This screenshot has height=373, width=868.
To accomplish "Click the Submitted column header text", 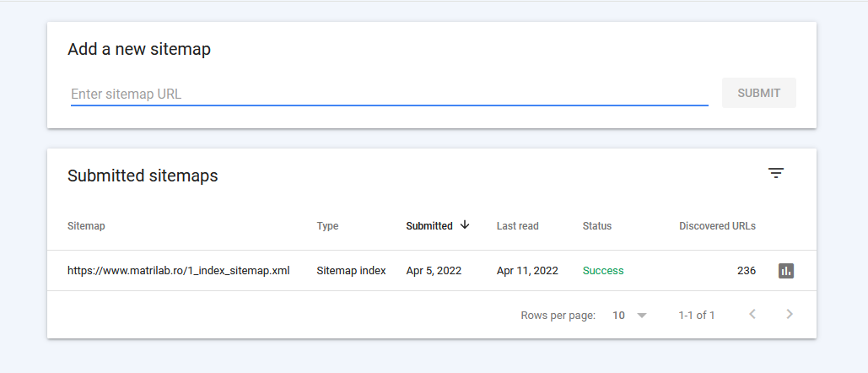I will coord(429,226).
